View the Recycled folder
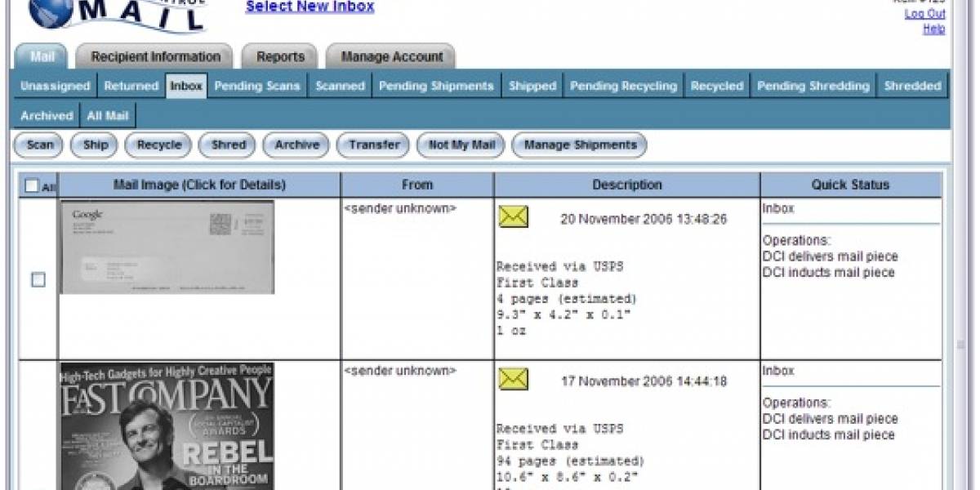 [717, 86]
